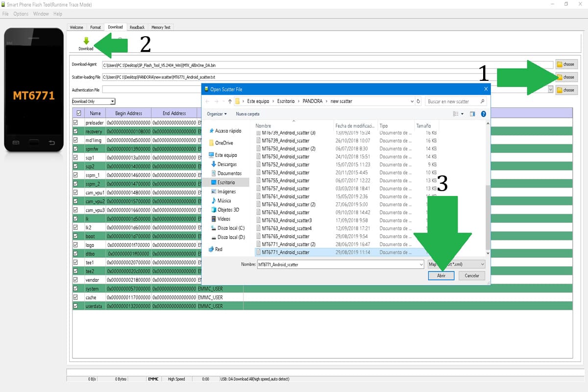Uncheck the boot partition checkbox
This screenshot has height=392, width=588.
(76, 236)
